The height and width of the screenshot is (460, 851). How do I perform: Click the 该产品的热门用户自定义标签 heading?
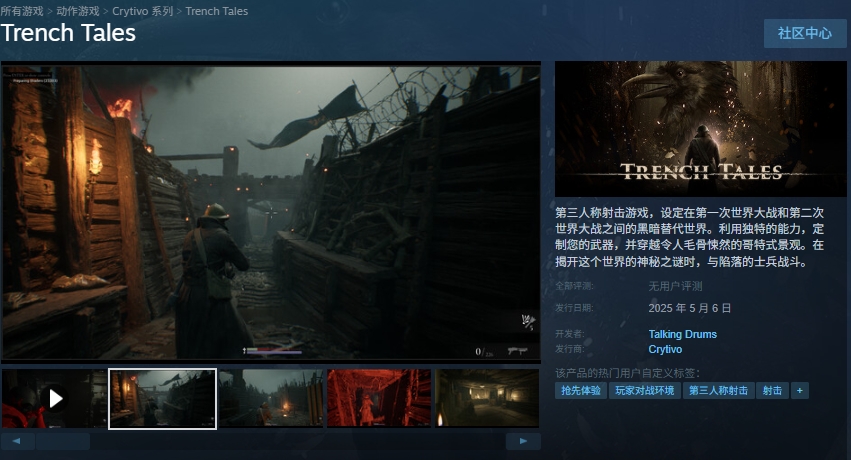[627, 373]
